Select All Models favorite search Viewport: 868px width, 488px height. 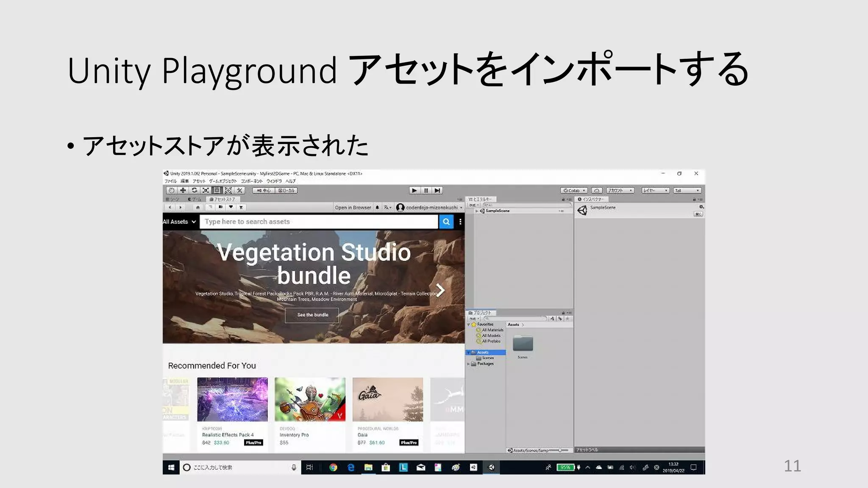489,335
